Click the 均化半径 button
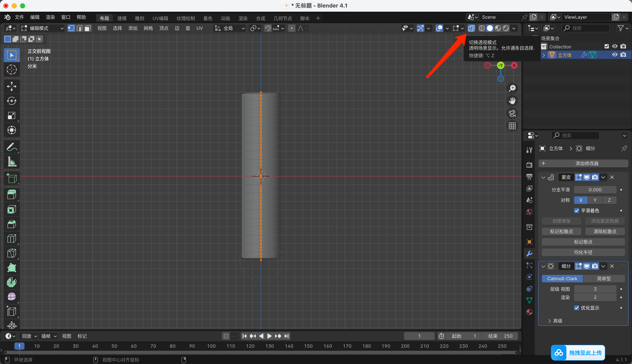632x364 pixels. pos(583,252)
